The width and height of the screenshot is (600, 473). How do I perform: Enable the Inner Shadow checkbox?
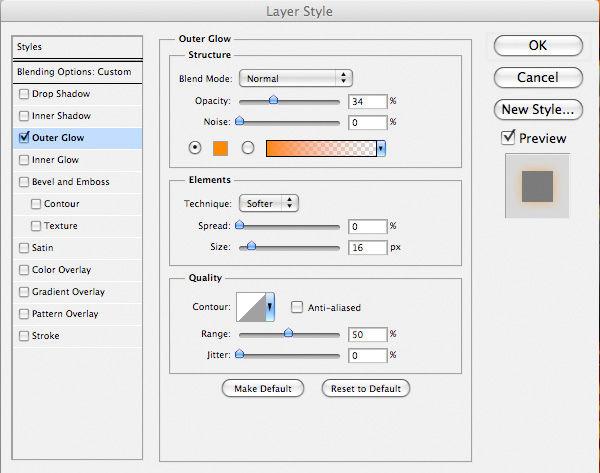click(24, 116)
